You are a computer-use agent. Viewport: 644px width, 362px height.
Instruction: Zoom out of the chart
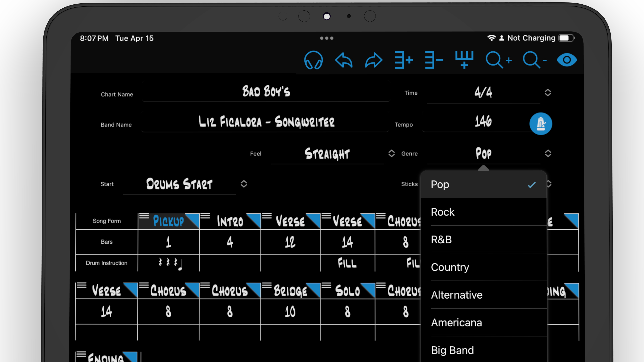pos(534,60)
